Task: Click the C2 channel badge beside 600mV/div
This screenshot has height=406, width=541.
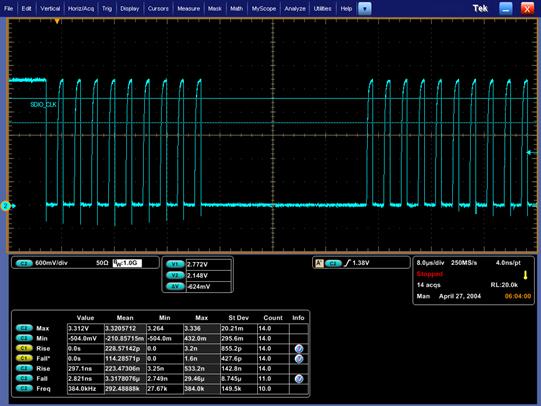Action: click(x=24, y=263)
